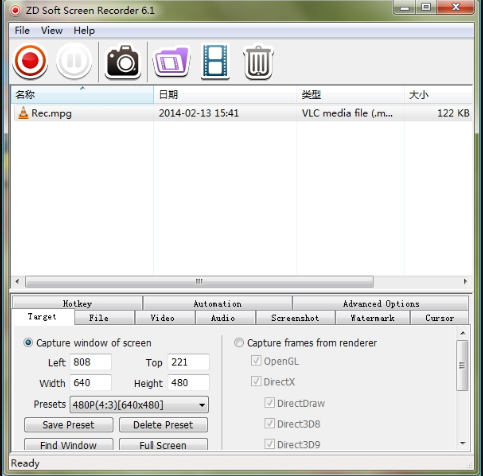The image size is (483, 476).
Task: Select the Capture window of screen radio button
Action: click(x=28, y=342)
